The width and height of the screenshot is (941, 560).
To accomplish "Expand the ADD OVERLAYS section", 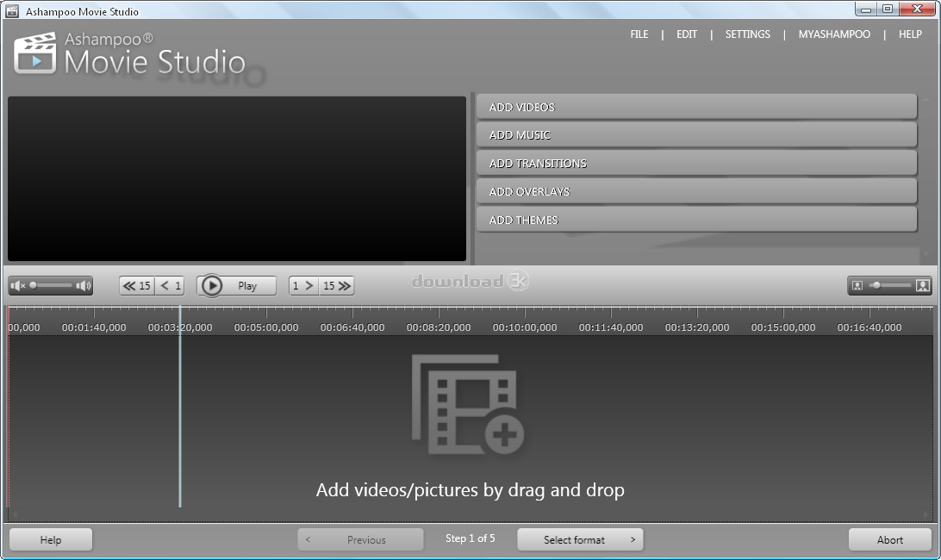I will (697, 191).
